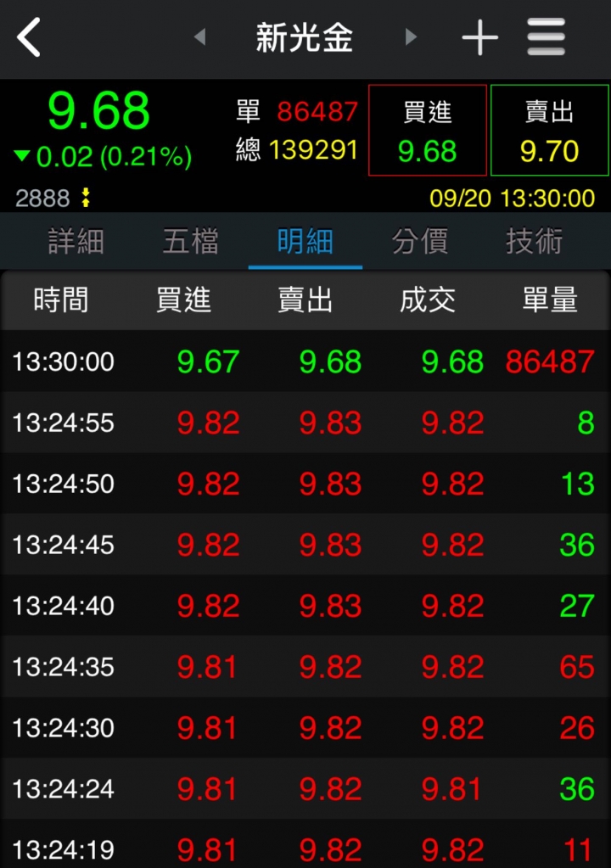This screenshot has width=611, height=868.
Task: Tap the 賣出 column header in table
Action: click(305, 300)
